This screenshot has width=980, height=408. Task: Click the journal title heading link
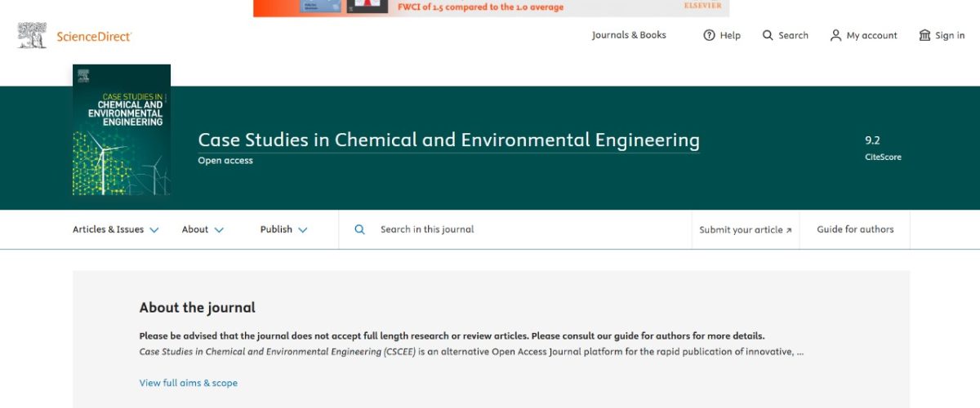point(448,140)
